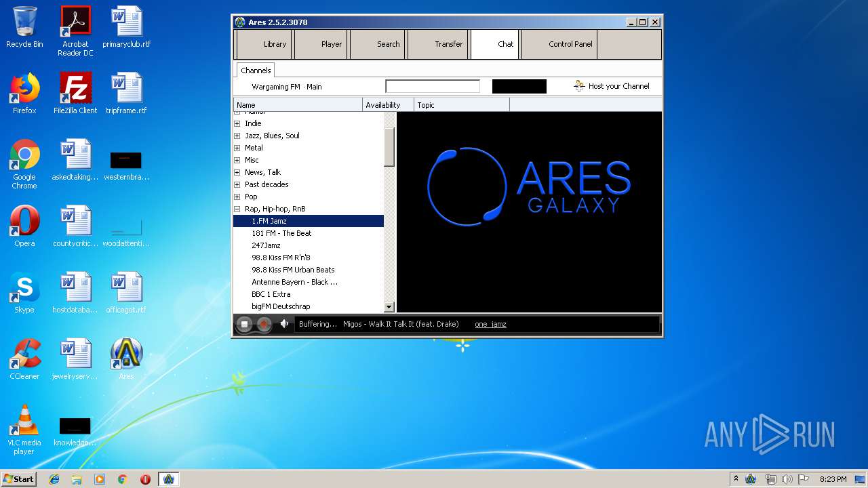Open Windows Explorer folder in taskbar
The image size is (868, 488).
click(77, 479)
